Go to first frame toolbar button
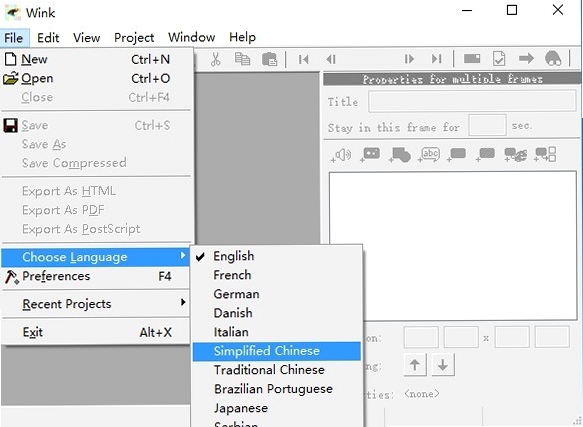Screen dimensions: 583x427 click(x=303, y=59)
